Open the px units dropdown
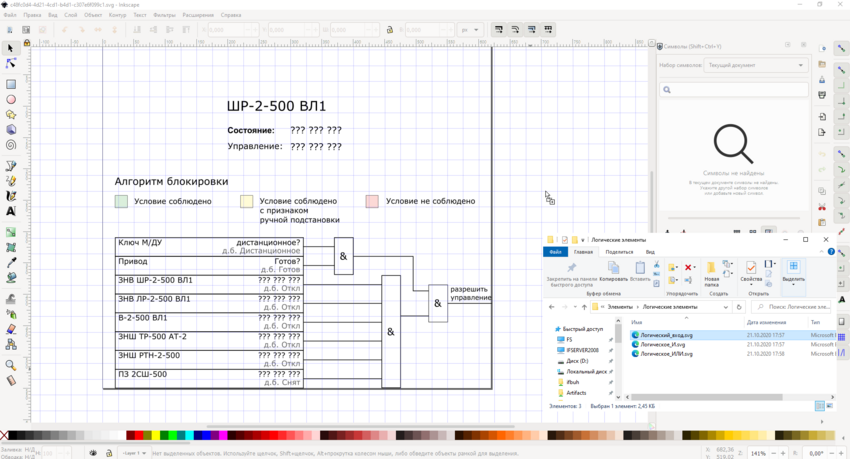 [468, 30]
